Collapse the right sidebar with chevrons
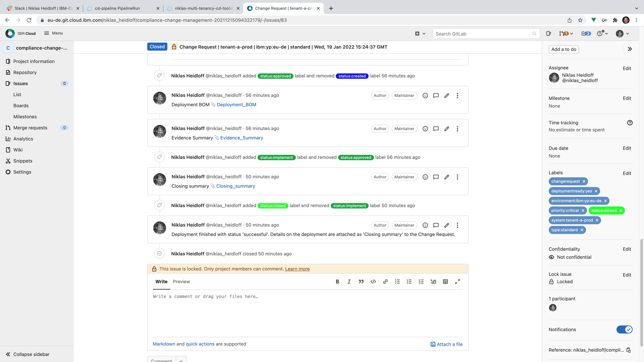 [x=630, y=49]
